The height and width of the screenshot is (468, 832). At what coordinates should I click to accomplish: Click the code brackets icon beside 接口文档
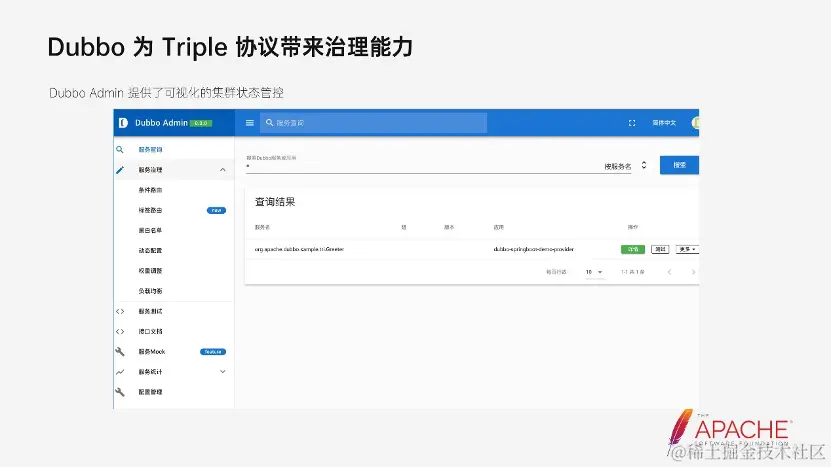[x=120, y=332]
